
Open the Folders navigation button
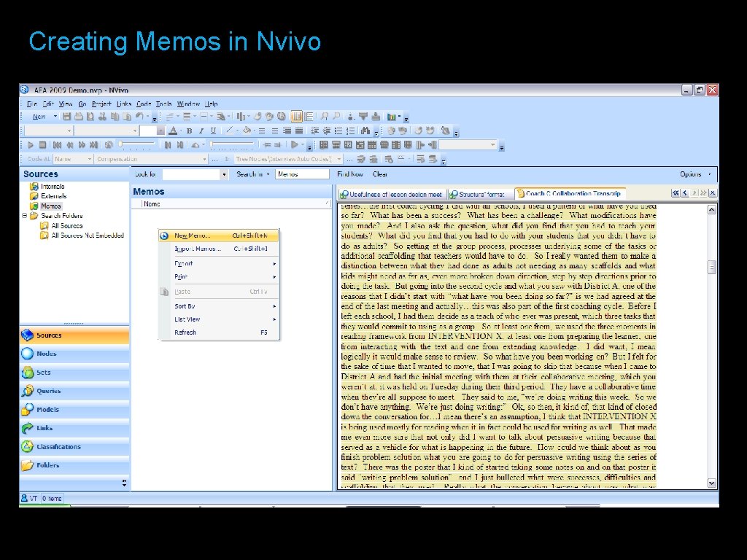pyautogui.click(x=74, y=465)
